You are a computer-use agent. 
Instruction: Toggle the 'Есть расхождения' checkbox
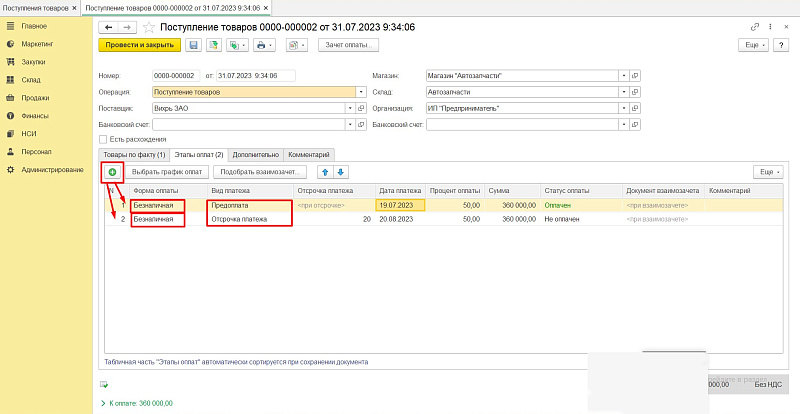[103, 139]
